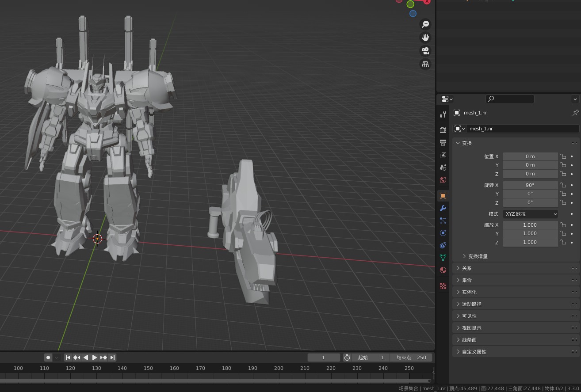Click the 旋转 X 90° value field

point(530,185)
